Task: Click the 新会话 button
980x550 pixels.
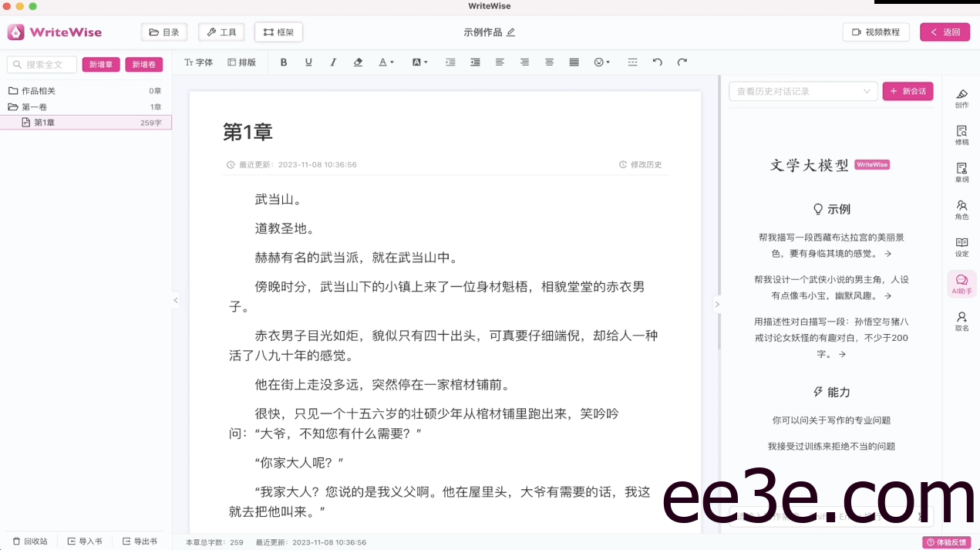Action: pos(908,91)
